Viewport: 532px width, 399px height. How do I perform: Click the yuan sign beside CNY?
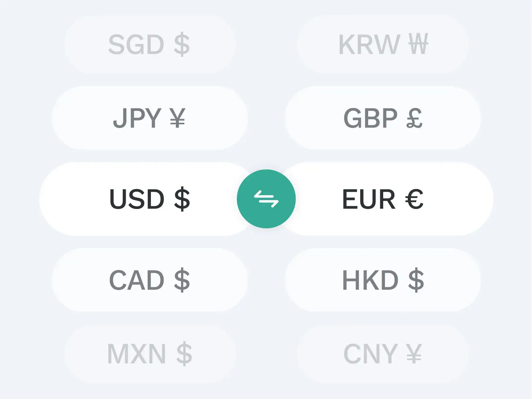point(414,354)
